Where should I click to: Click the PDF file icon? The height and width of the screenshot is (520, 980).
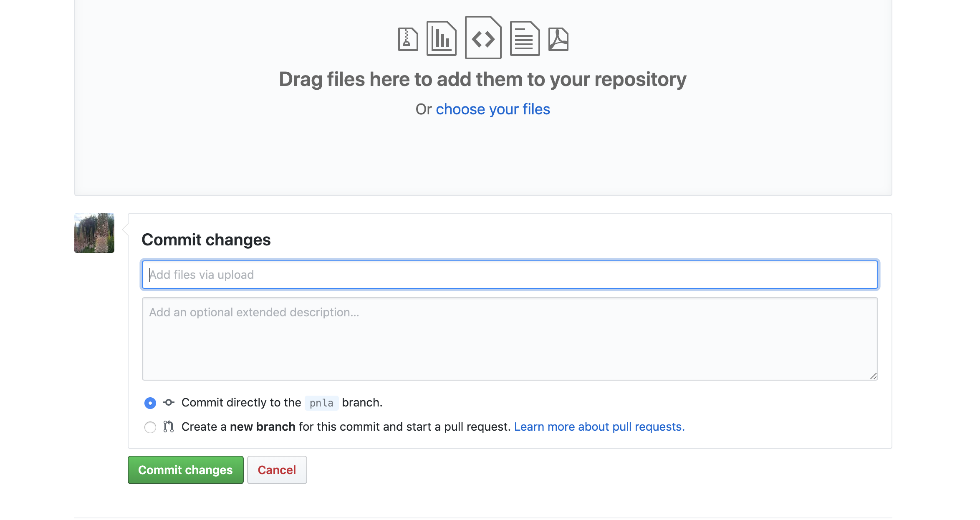click(558, 39)
